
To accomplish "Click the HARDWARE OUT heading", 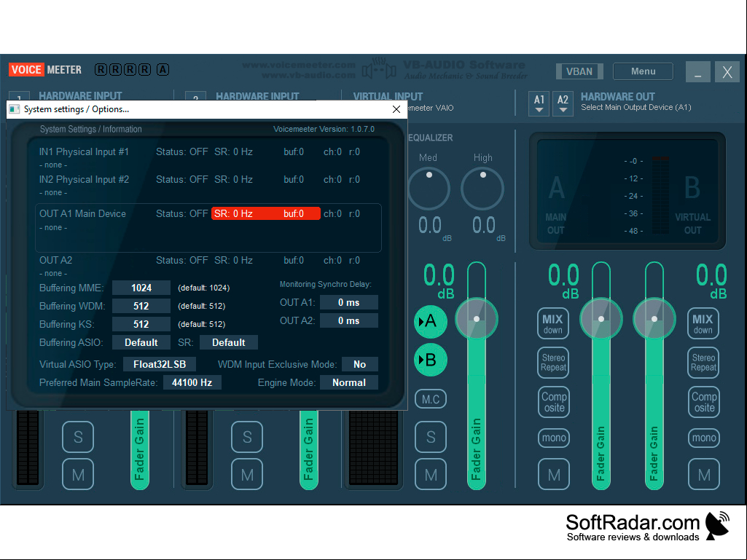I will point(617,97).
